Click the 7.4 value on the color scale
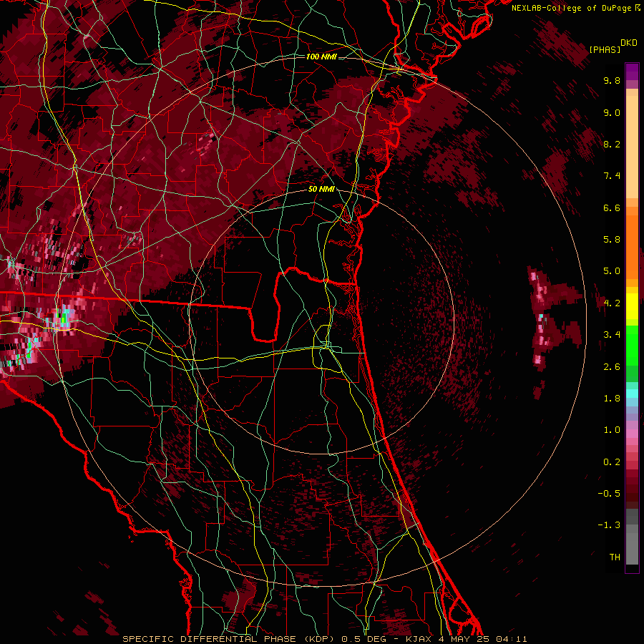The width and height of the screenshot is (644, 644). point(612,176)
